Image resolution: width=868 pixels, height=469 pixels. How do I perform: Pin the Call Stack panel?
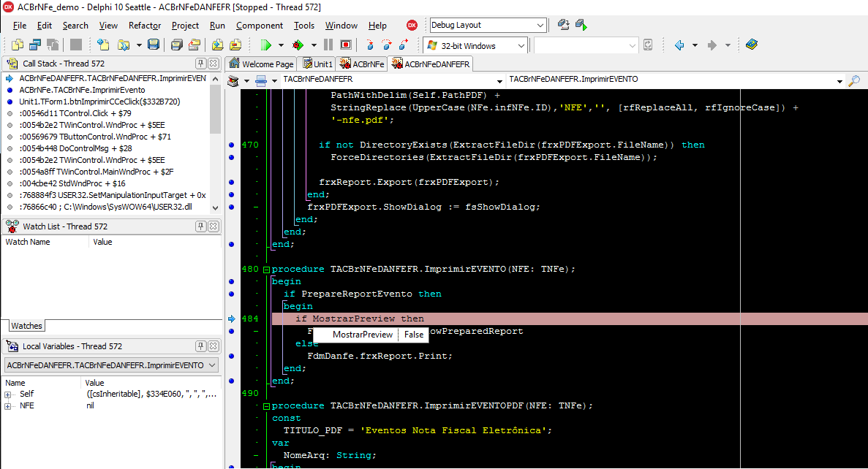[201, 64]
